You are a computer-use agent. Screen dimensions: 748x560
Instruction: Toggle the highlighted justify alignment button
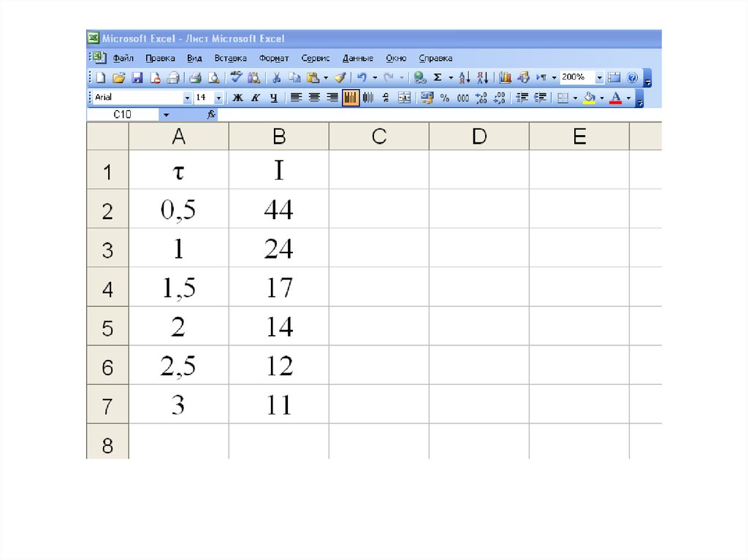pyautogui.click(x=350, y=98)
